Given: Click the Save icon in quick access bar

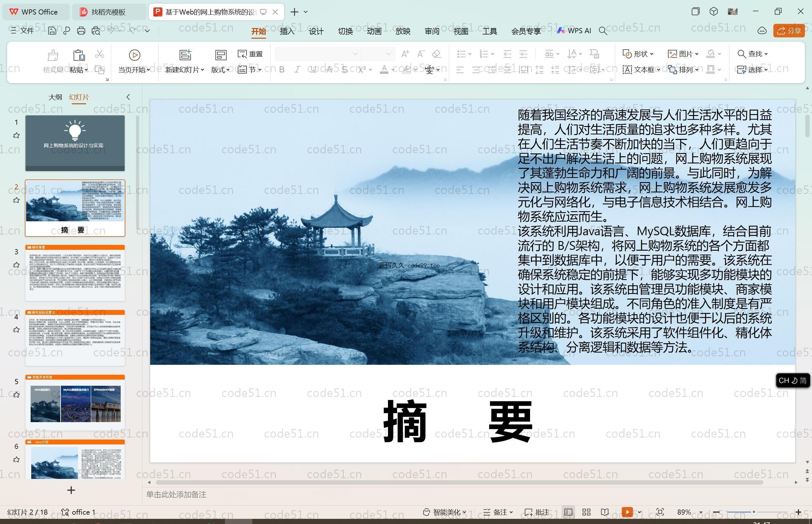Looking at the screenshot, I should pos(52,31).
